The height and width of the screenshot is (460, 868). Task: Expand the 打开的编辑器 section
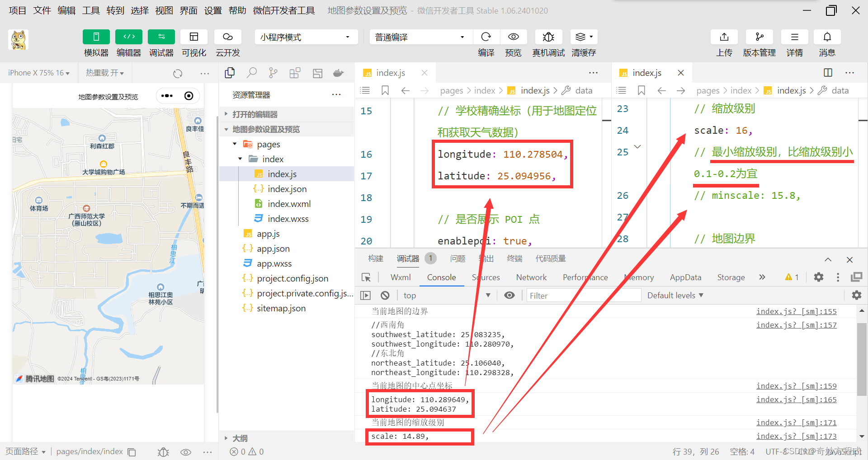(287, 114)
